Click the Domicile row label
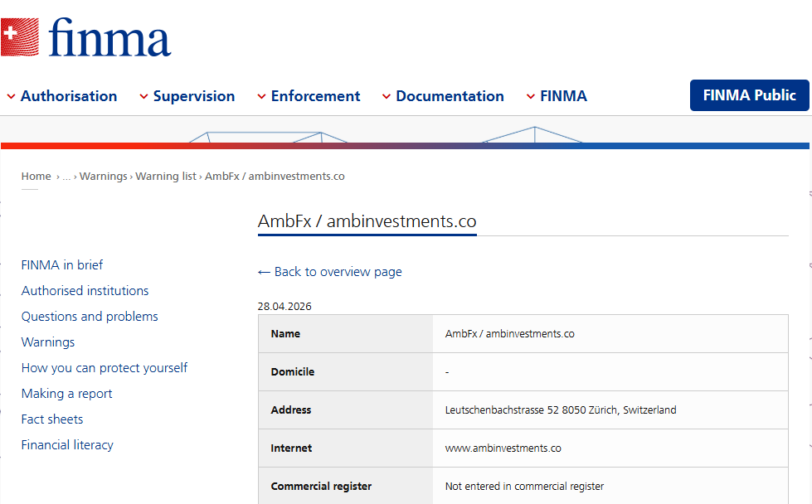This screenshot has height=504, width=812. coord(293,372)
